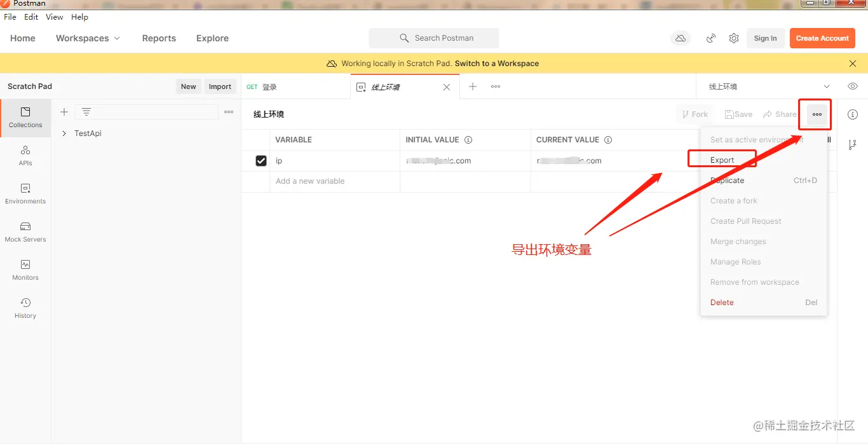Click the Import button in Scratch Pad
Screen dimensions: 868x445
click(220, 86)
